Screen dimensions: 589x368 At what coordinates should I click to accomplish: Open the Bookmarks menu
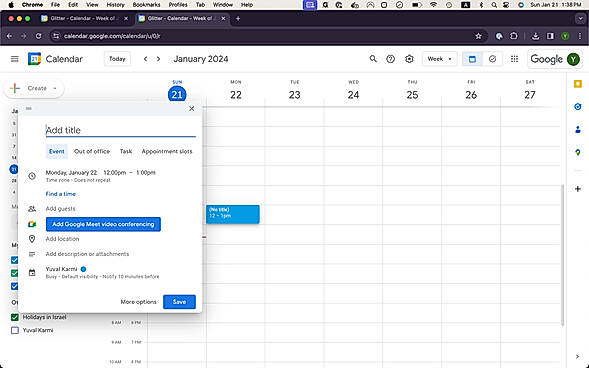(146, 5)
